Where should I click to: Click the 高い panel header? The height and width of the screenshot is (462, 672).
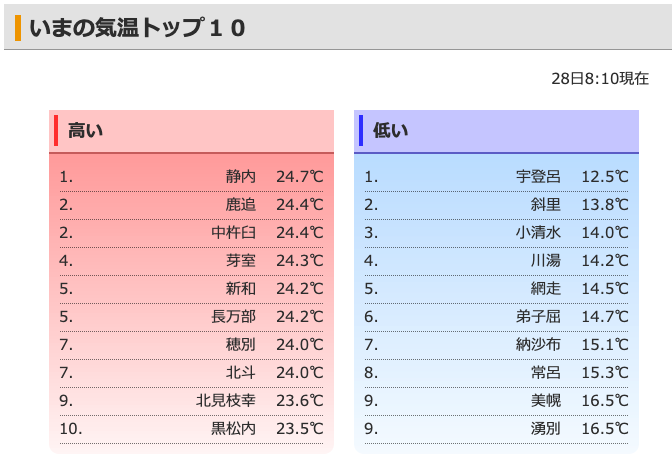[191, 131]
